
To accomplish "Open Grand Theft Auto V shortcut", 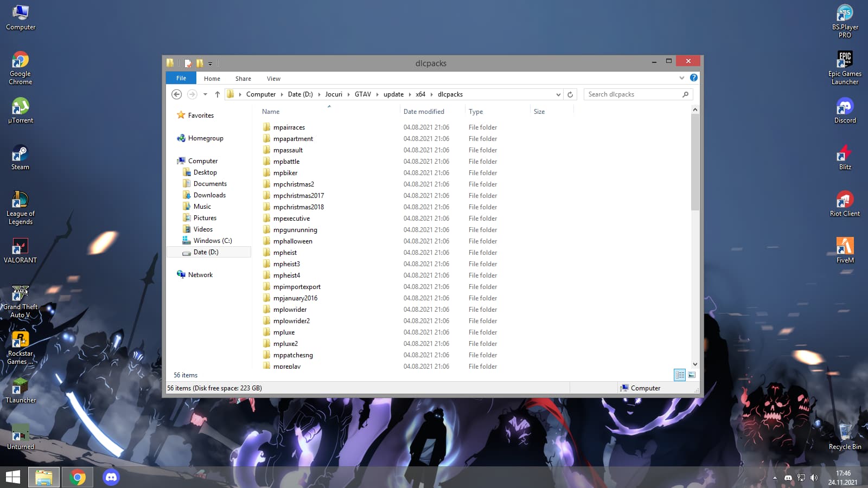I will [x=20, y=301].
